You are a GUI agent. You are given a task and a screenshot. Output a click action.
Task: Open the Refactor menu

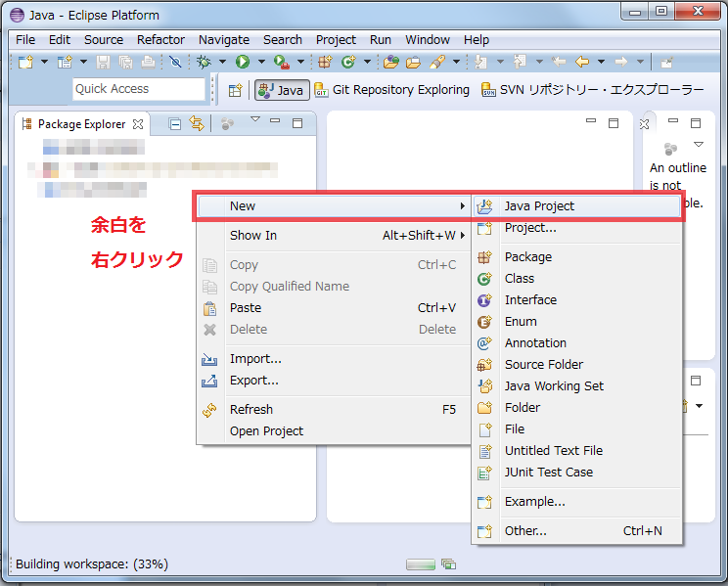[160, 40]
